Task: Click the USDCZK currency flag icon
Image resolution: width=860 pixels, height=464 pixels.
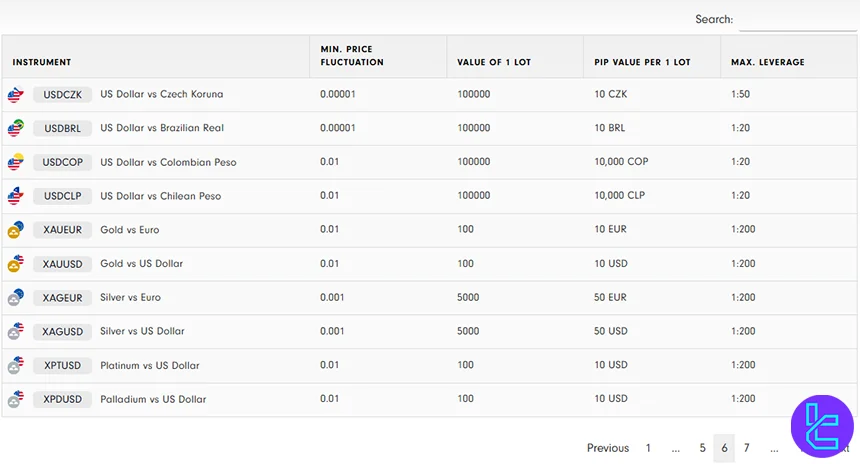Action: (x=15, y=95)
